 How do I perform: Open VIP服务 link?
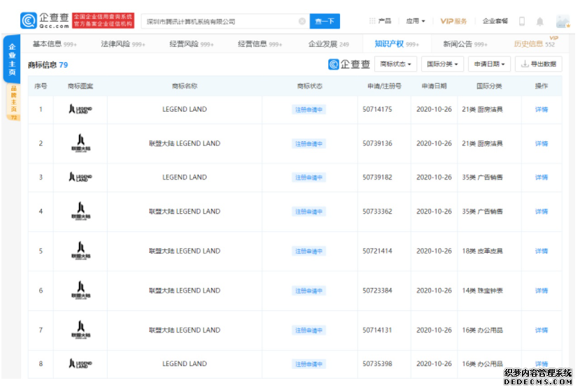pyautogui.click(x=453, y=21)
